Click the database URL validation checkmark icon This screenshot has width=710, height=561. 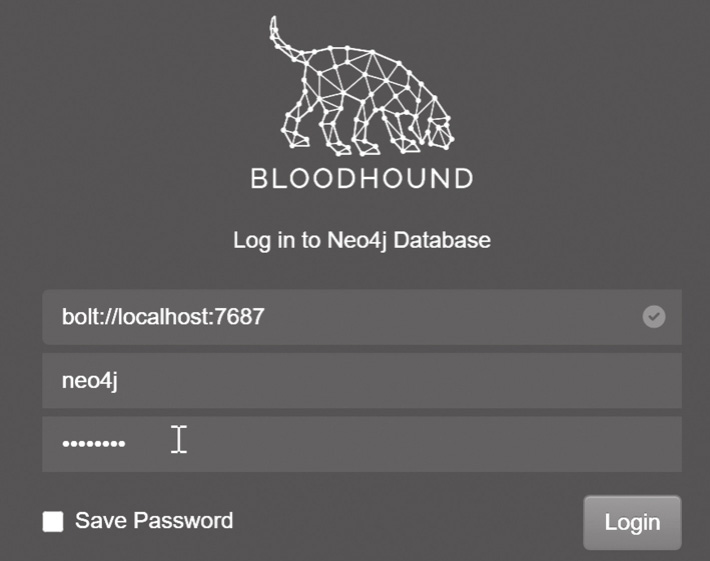[x=654, y=316]
